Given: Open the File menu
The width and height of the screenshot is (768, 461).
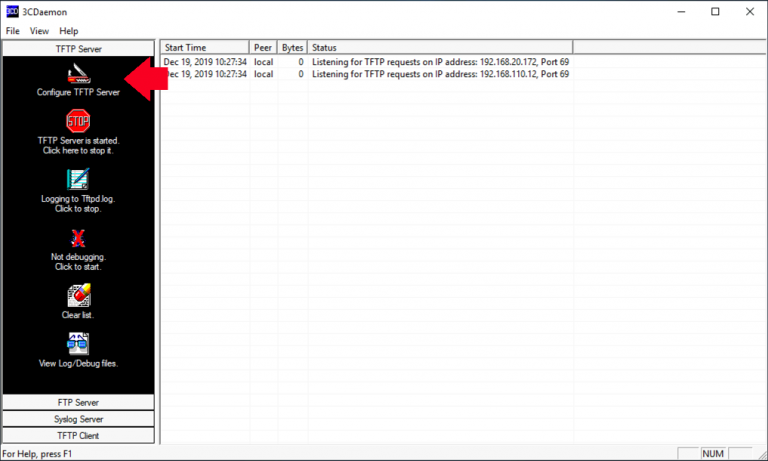Looking at the screenshot, I should (13, 31).
